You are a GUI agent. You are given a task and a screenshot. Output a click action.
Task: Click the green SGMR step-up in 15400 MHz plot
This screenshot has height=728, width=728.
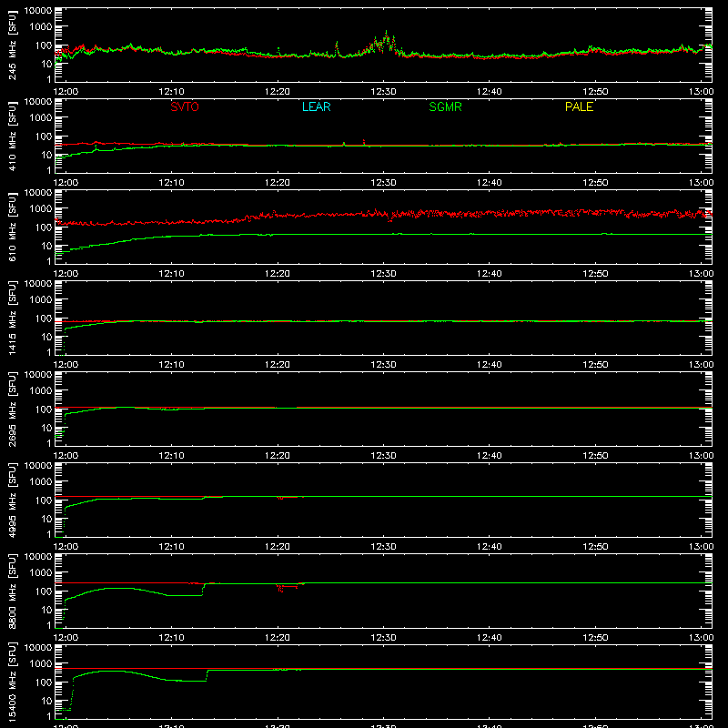[207, 675]
